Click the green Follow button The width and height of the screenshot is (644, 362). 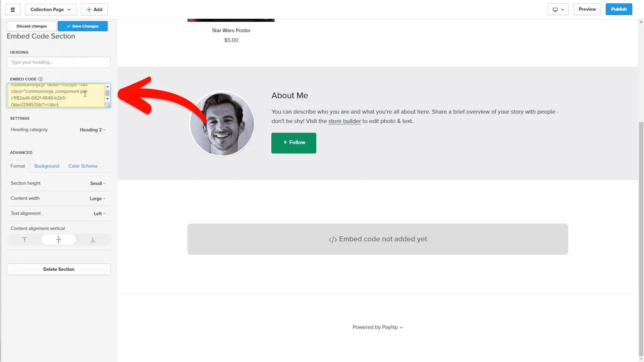[x=294, y=143]
